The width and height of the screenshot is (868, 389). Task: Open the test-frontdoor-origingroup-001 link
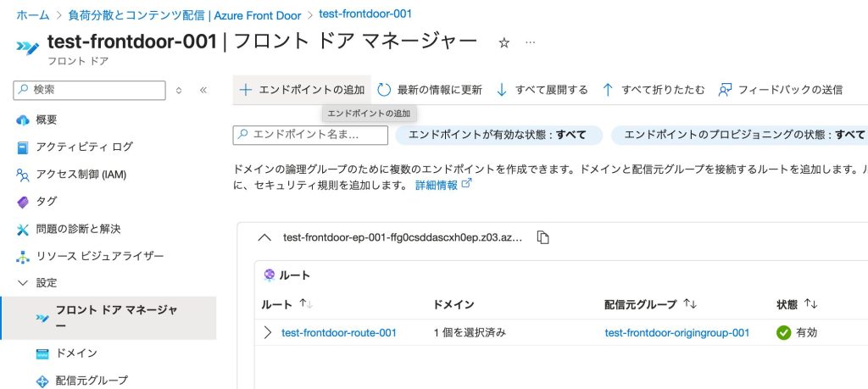tap(676, 333)
